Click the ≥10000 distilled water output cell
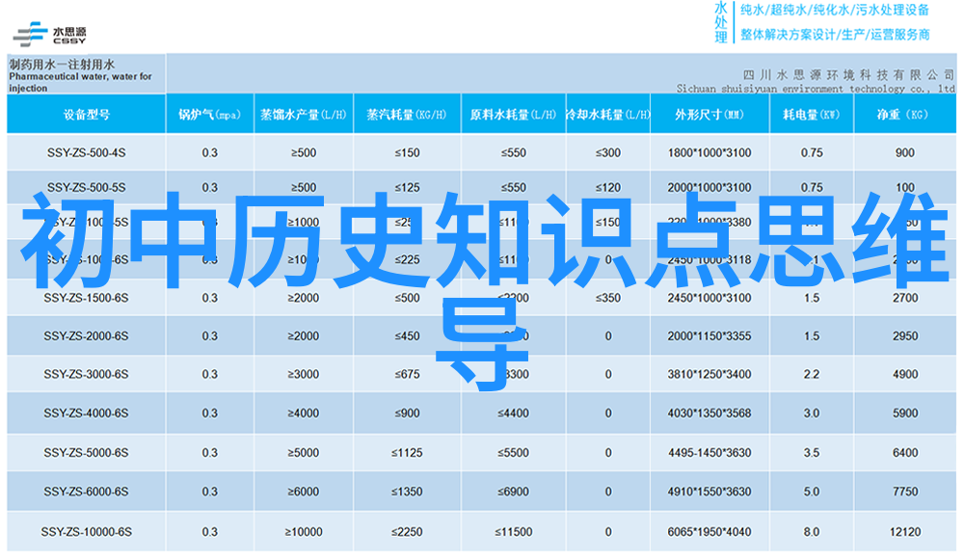964x560 pixels. [x=303, y=531]
